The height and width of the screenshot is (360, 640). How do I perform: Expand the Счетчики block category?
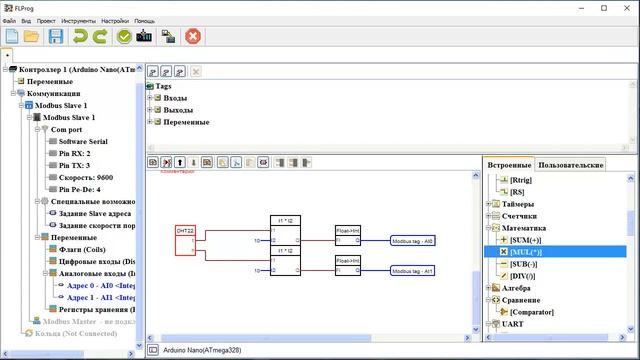coord(488,216)
